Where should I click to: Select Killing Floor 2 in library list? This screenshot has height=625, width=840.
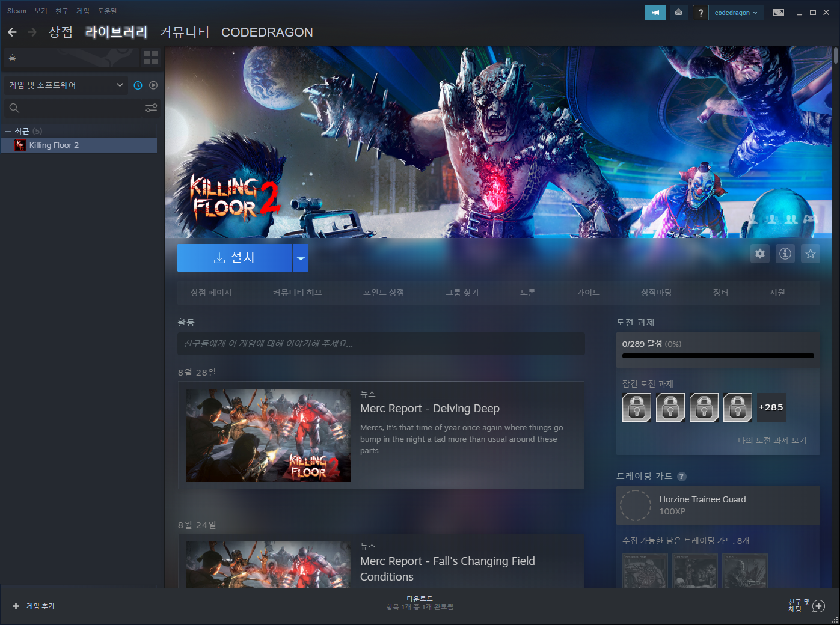click(79, 145)
